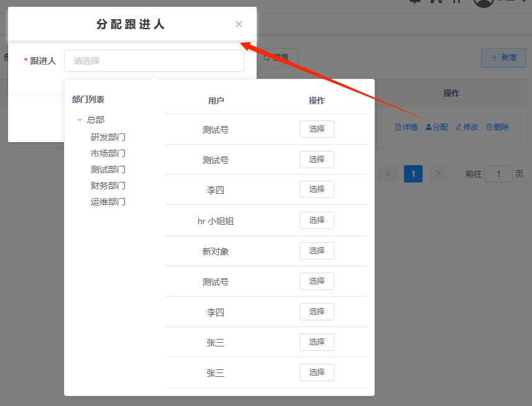The height and width of the screenshot is (406, 532).
Task: Click the 新增 plus button
Action: (x=503, y=58)
